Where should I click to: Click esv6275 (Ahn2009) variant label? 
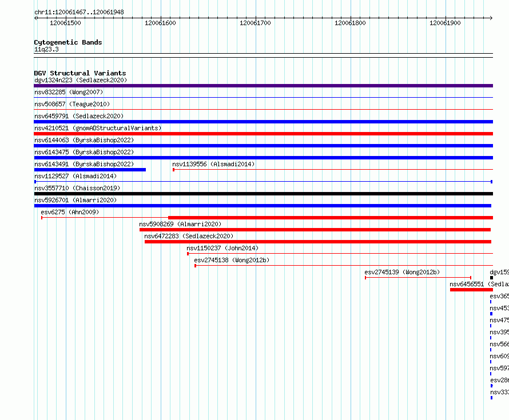[x=70, y=212]
